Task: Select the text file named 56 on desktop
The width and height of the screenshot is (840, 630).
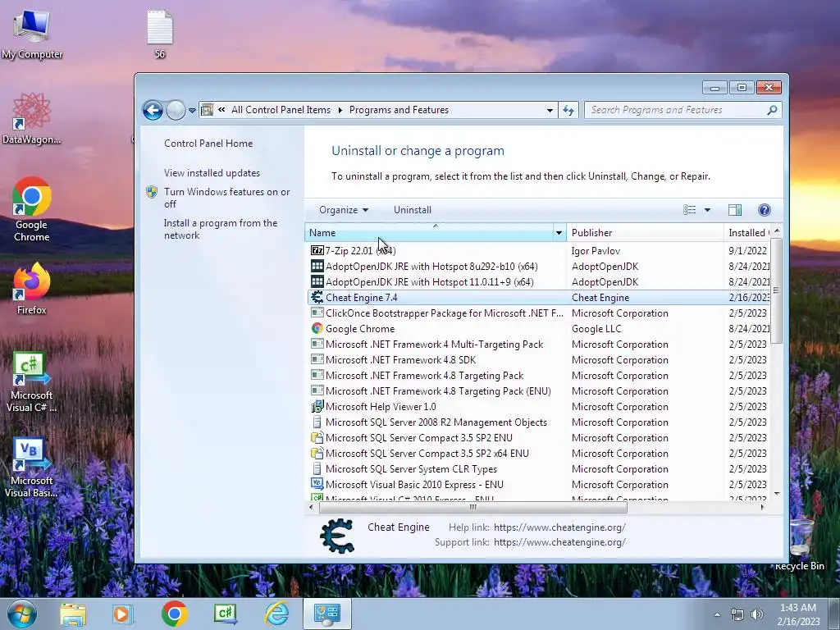Action: [x=160, y=34]
